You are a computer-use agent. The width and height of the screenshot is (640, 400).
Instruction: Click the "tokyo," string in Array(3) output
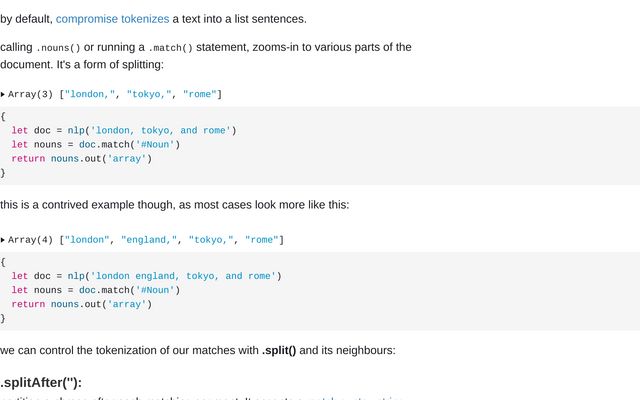[x=149, y=94]
